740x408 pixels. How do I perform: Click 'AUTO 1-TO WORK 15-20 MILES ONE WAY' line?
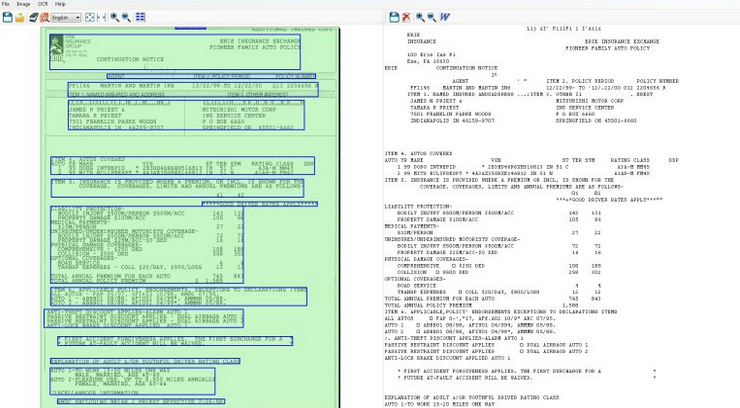439,404
